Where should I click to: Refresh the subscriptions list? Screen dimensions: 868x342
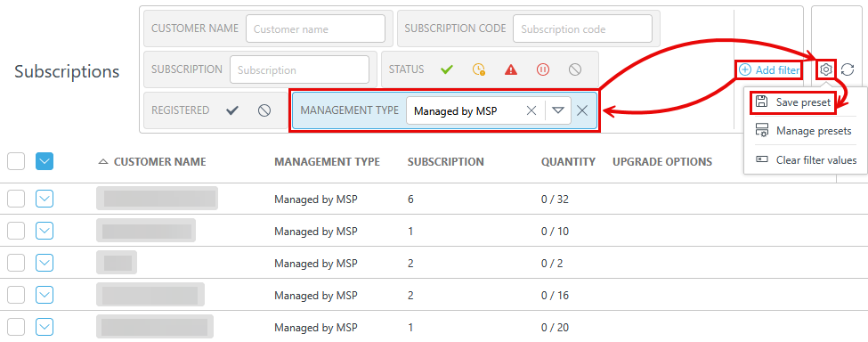point(848,69)
